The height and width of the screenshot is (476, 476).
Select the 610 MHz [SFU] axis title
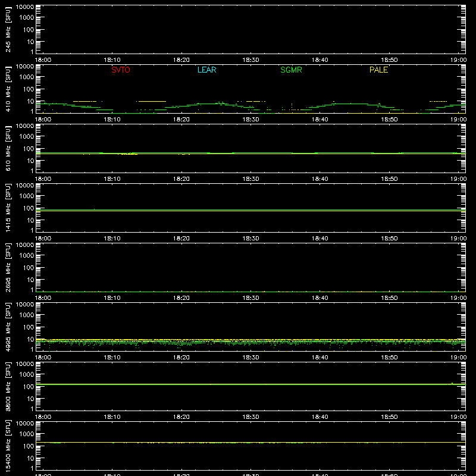(8, 148)
